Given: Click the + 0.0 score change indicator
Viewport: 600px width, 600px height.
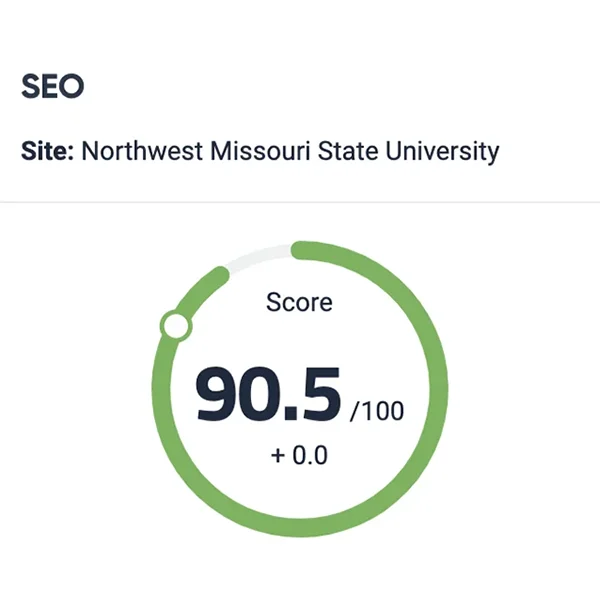Looking at the screenshot, I should pyautogui.click(x=299, y=455).
